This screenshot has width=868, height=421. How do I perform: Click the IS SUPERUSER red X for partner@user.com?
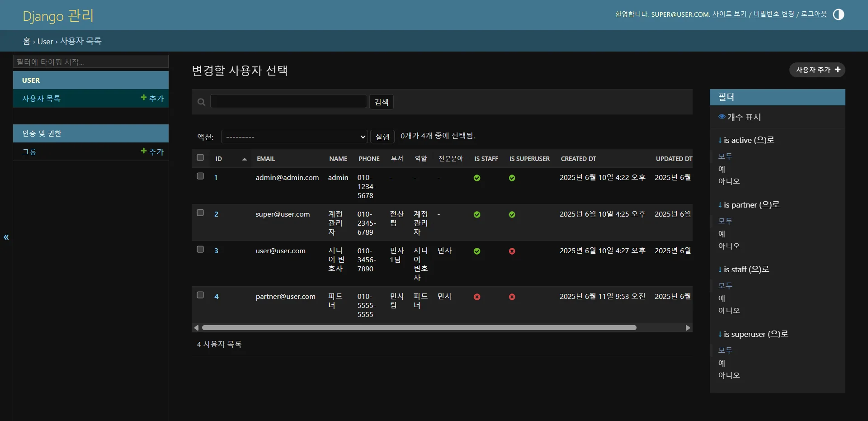coord(512,297)
